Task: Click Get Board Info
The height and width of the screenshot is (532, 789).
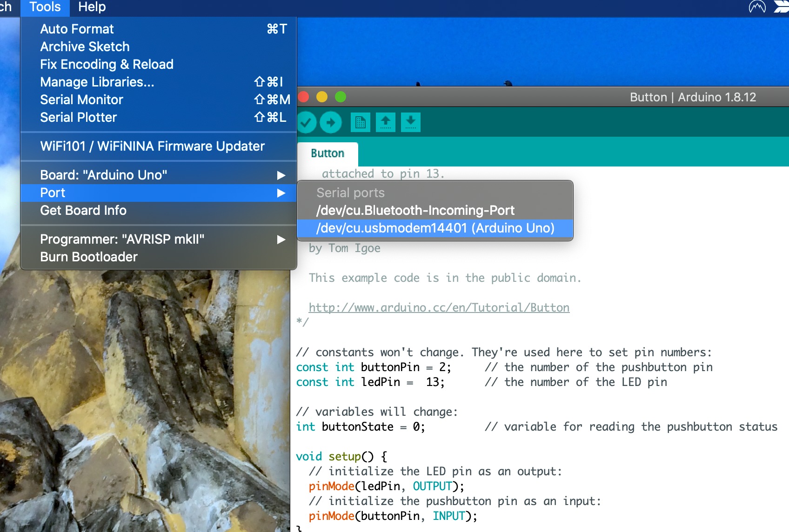Action: coord(83,211)
